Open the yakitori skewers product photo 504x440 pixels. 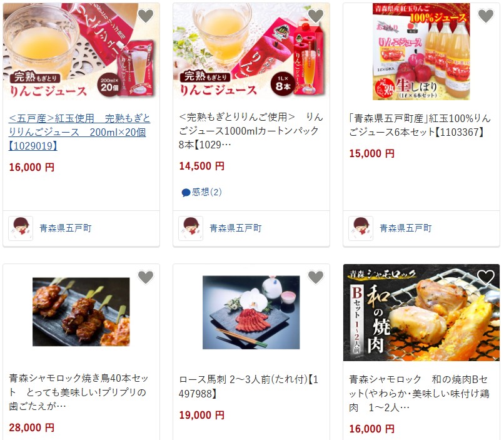(81, 312)
